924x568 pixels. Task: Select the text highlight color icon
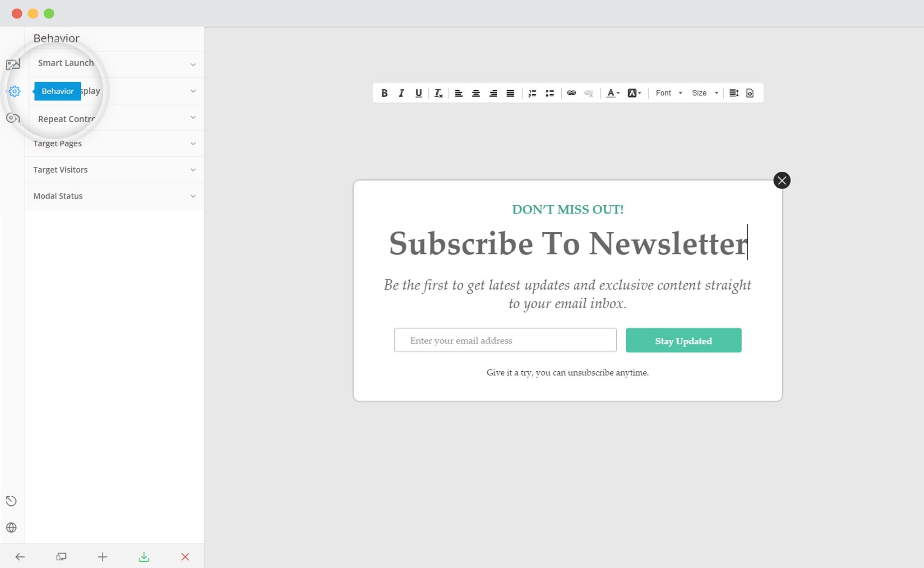pyautogui.click(x=632, y=93)
